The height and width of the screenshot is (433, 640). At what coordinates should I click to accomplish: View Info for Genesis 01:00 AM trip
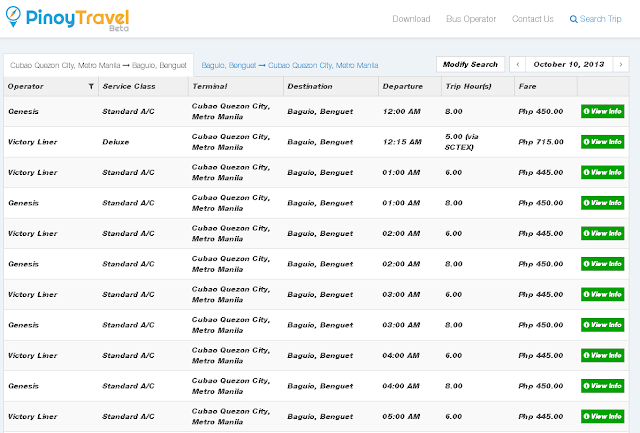(602, 203)
